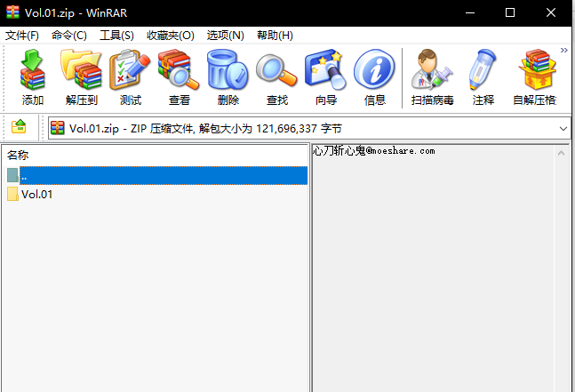Image resolution: width=575 pixels, height=392 pixels.
Task: Open the Options (选项) menu
Action: (x=225, y=36)
